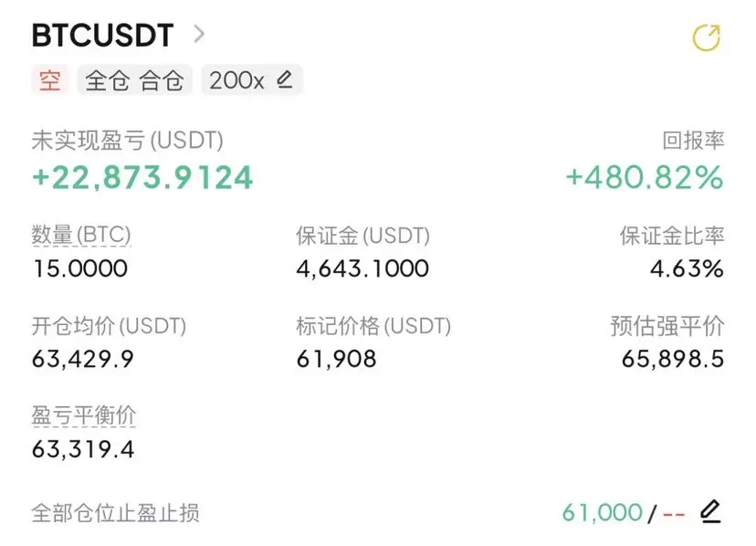This screenshot has width=756, height=546.
Task: Tap the +480.82% return rate
Action: (x=645, y=177)
